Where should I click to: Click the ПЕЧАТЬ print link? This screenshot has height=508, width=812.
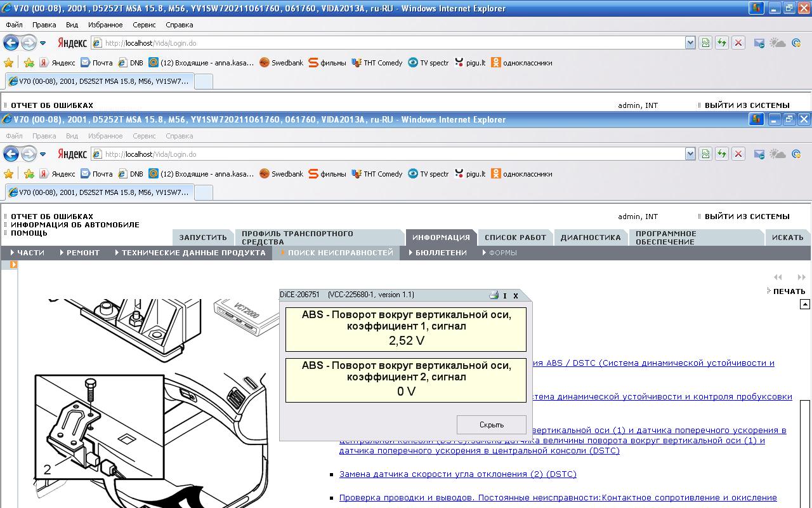coord(789,291)
